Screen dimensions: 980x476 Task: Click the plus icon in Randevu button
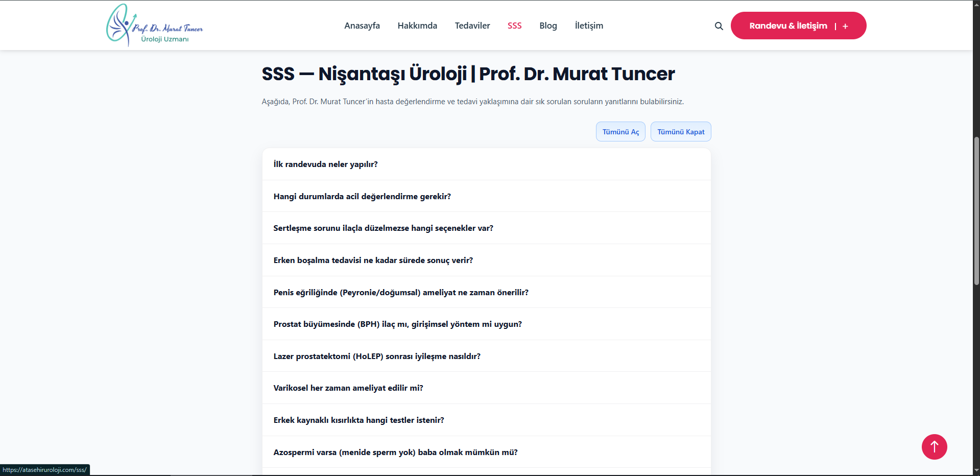[x=845, y=26]
